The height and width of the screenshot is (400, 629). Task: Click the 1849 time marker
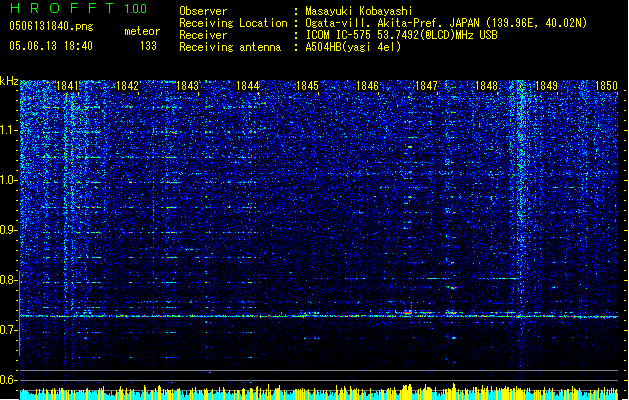[546, 86]
